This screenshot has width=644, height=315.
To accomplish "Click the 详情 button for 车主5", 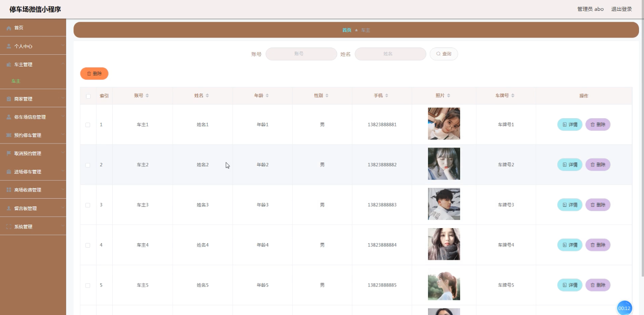I will (569, 285).
